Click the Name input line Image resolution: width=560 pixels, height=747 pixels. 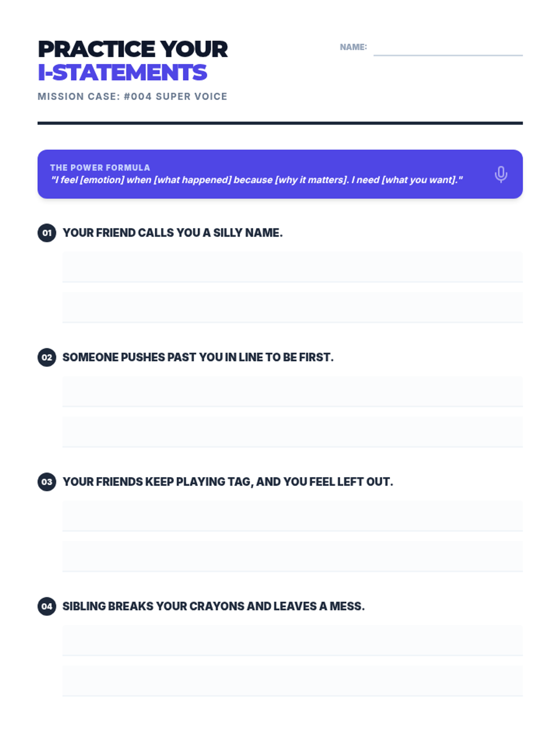(x=448, y=49)
